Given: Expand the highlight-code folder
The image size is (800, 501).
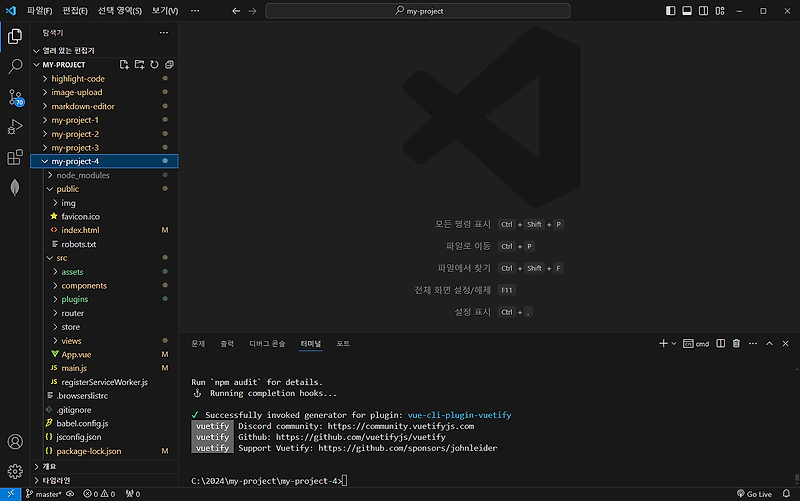Looking at the screenshot, I should 104,79.
